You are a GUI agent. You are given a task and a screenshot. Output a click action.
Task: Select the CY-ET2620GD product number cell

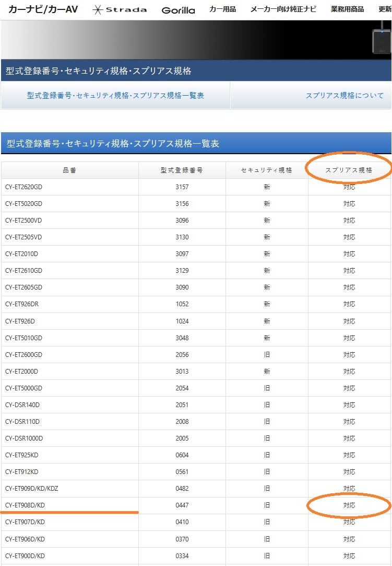tap(23, 187)
